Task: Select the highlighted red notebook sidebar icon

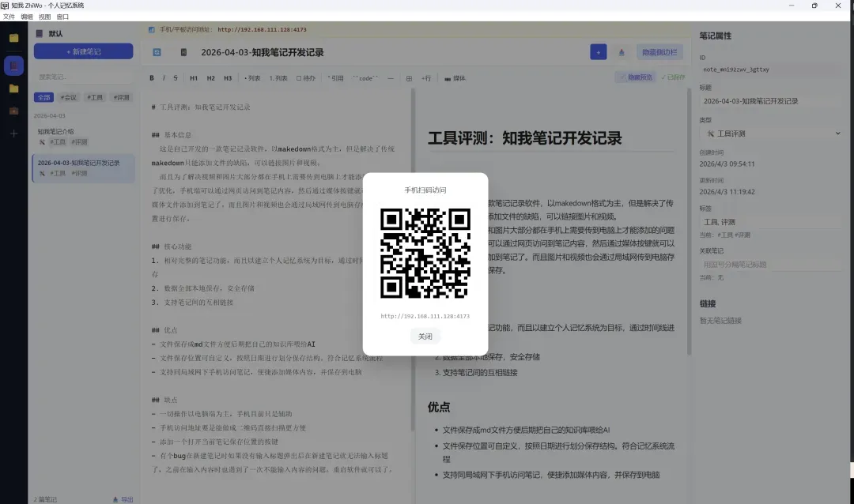Action: 14,66
